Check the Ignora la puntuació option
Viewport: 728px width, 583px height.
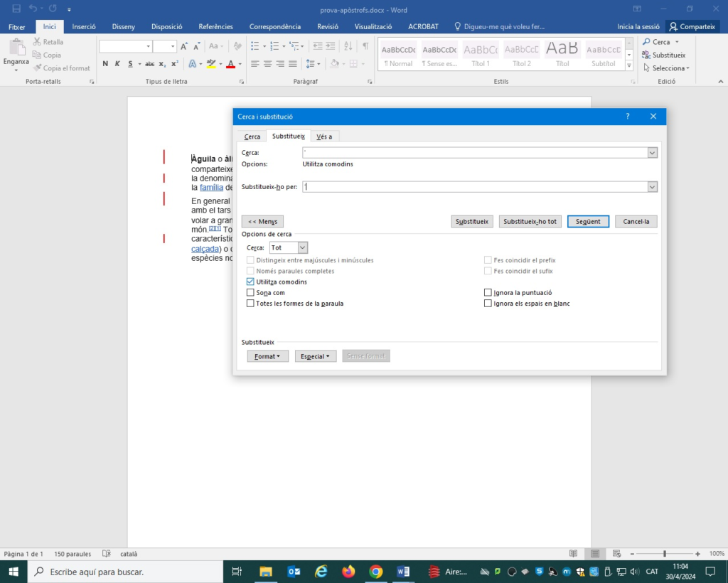(x=488, y=292)
